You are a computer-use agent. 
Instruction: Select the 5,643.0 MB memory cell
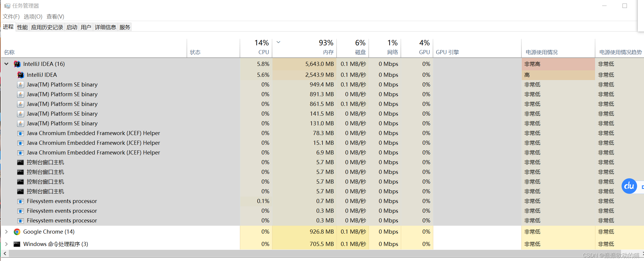(304, 64)
